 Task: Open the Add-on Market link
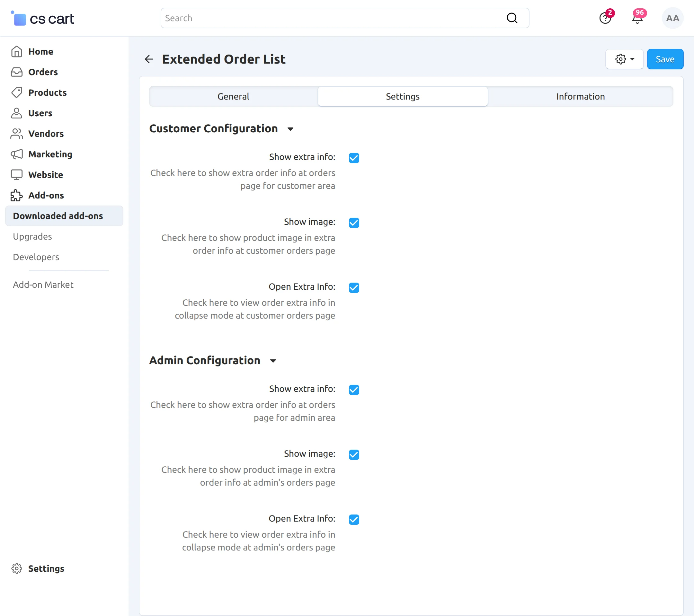tap(43, 285)
